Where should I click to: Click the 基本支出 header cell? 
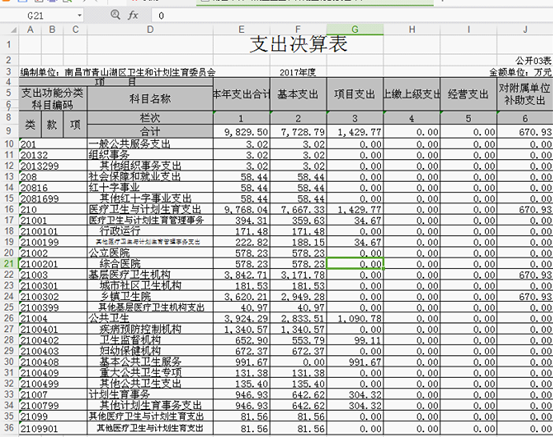[x=298, y=94]
